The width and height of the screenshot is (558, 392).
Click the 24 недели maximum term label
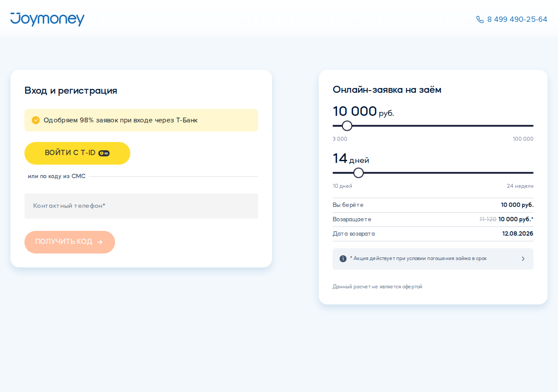click(x=520, y=186)
